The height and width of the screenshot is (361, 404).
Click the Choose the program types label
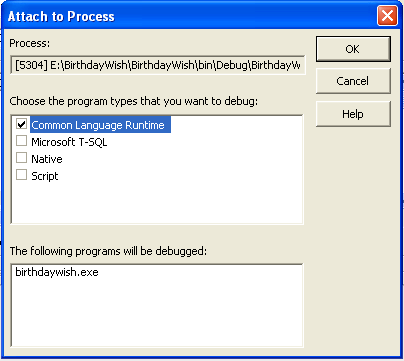tap(134, 101)
